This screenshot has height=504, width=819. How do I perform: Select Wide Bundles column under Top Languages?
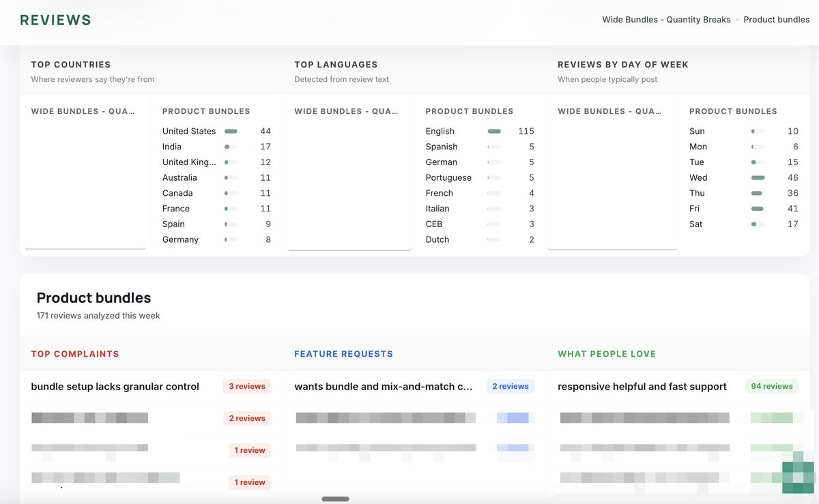click(346, 111)
